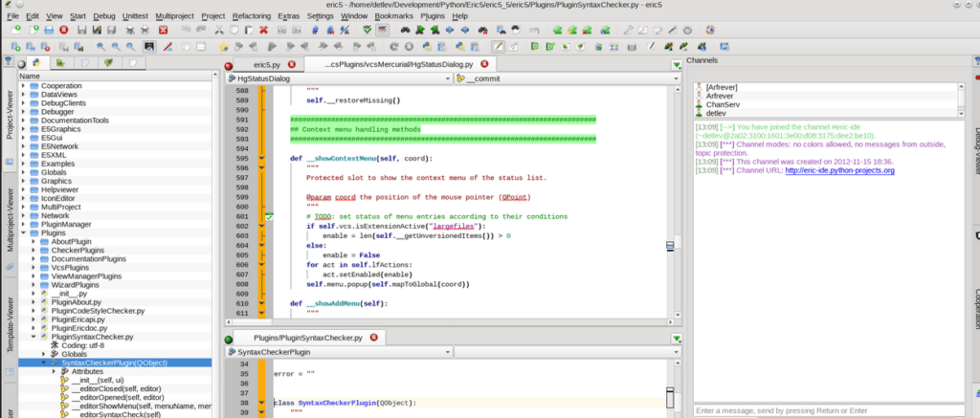Click the Zoom out magnifier icon
This screenshot has width=980, height=418.
pyautogui.click(x=116, y=46)
